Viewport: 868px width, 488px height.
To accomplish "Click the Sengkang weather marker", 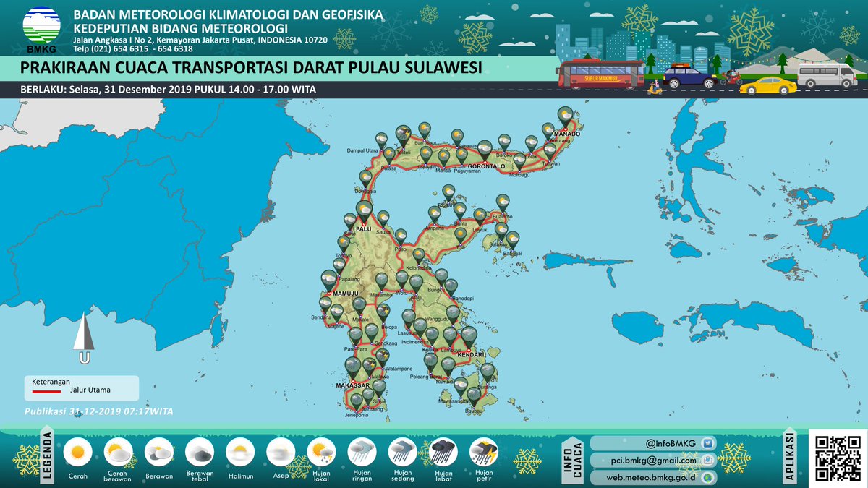I will [x=371, y=332].
